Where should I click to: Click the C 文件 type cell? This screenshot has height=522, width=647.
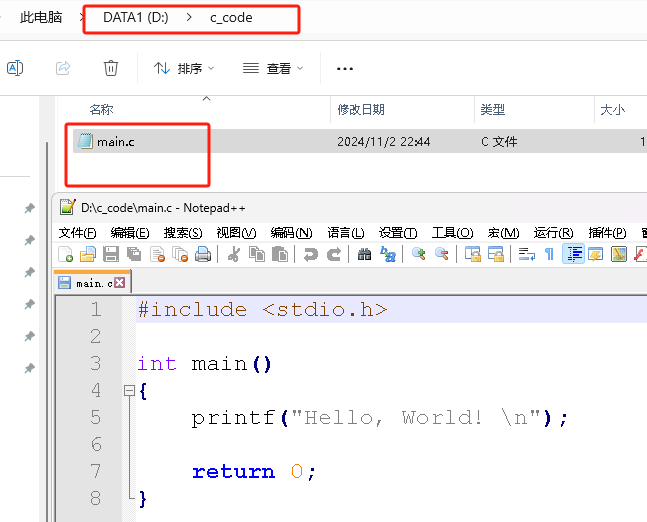[499, 142]
